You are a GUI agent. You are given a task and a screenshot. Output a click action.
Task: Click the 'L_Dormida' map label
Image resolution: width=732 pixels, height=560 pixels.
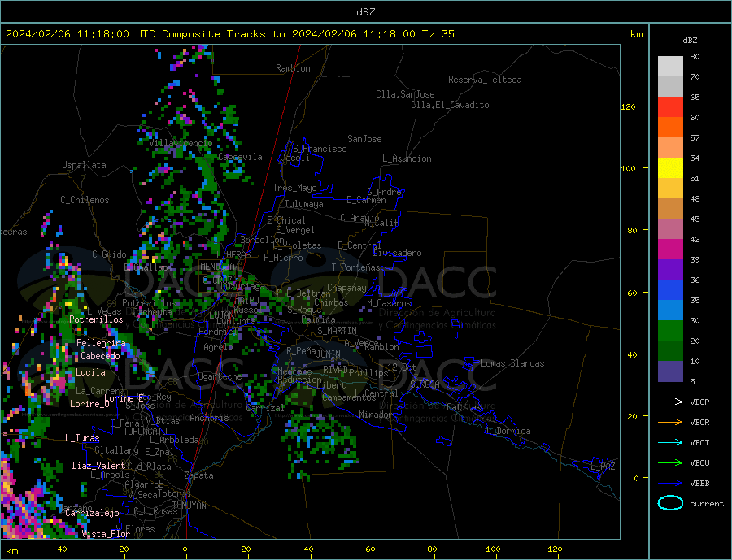511,431
